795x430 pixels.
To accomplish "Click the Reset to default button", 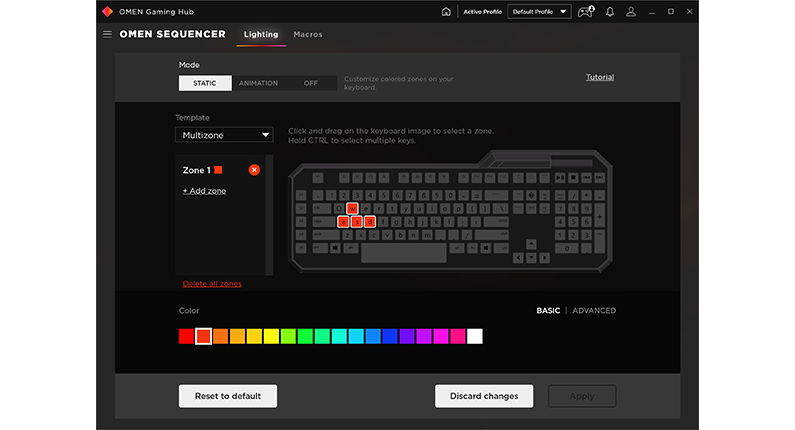I will 228,396.
